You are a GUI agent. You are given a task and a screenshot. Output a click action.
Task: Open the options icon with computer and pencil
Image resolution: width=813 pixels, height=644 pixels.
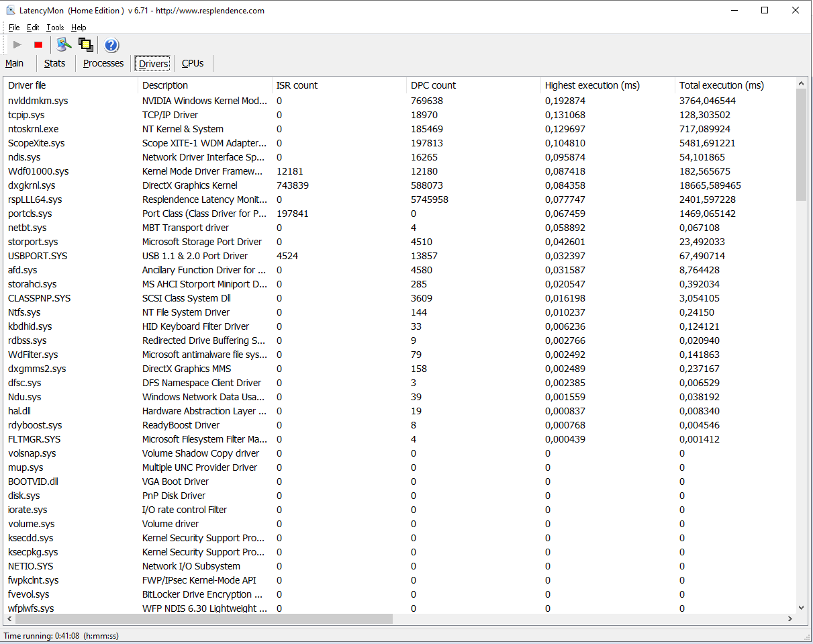tap(64, 45)
